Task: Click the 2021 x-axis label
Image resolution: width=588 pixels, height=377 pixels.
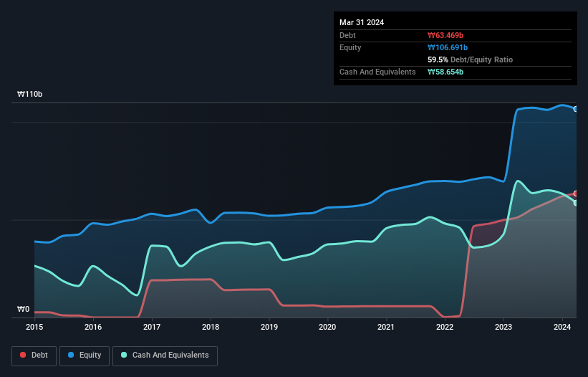Action: [x=386, y=327]
